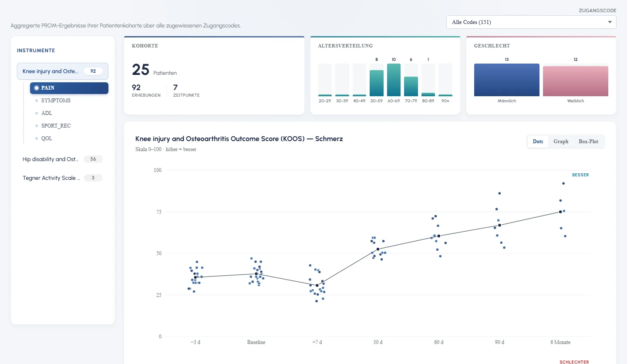
Task: Select the SPORT_REC subscale
Action: click(56, 126)
